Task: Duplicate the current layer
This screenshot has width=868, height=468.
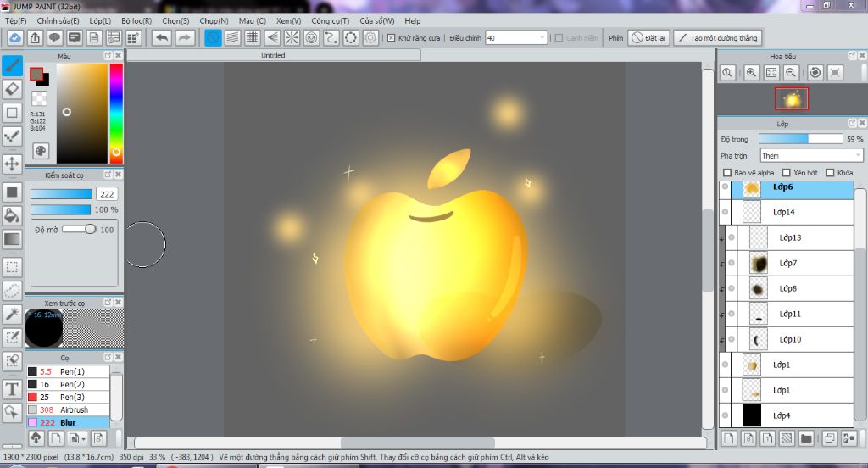Action: (829, 438)
